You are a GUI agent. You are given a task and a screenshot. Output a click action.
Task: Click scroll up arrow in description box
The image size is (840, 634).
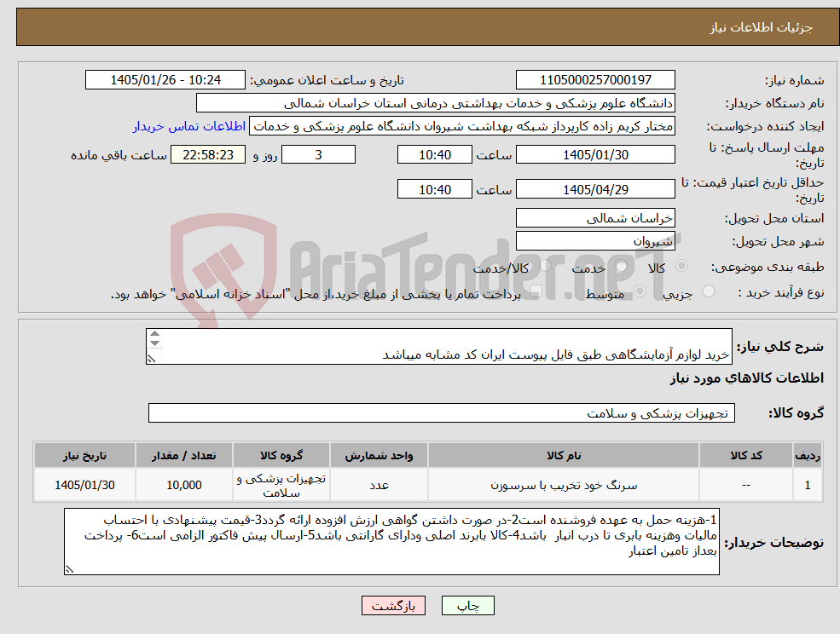(x=155, y=334)
